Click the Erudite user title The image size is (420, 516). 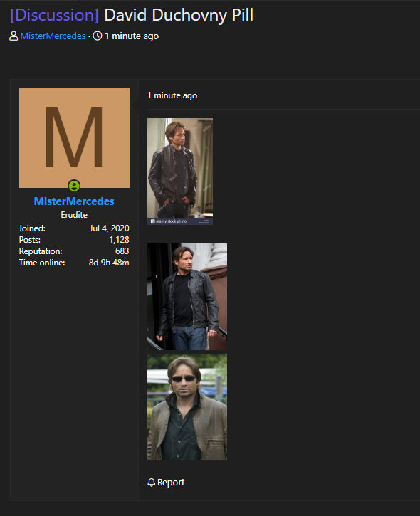[x=74, y=215]
